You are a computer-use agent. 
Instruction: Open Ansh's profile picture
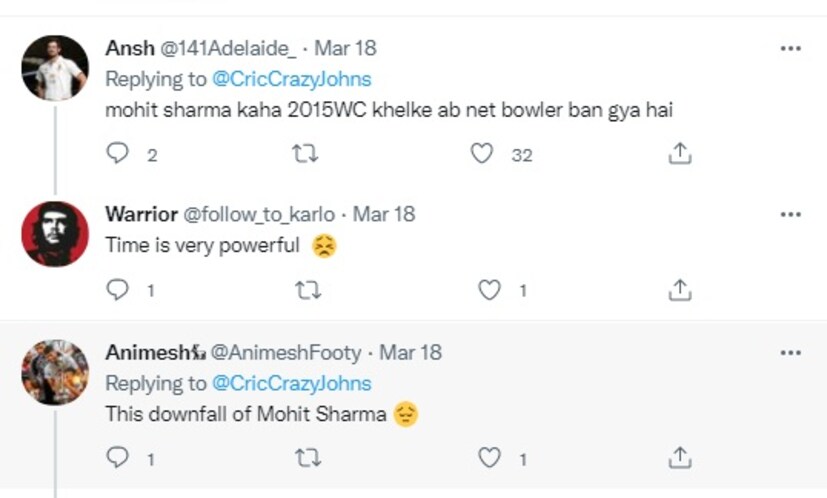click(x=55, y=67)
